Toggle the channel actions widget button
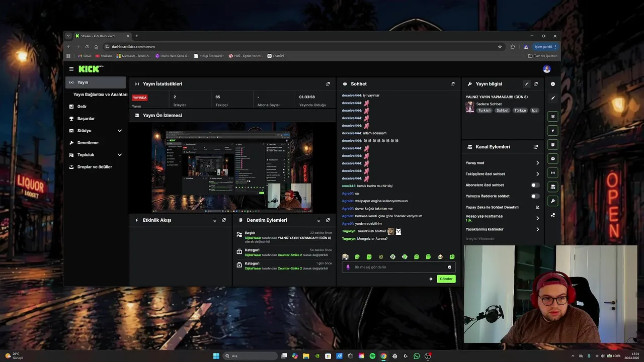This screenshot has width=644, height=362. (x=553, y=187)
